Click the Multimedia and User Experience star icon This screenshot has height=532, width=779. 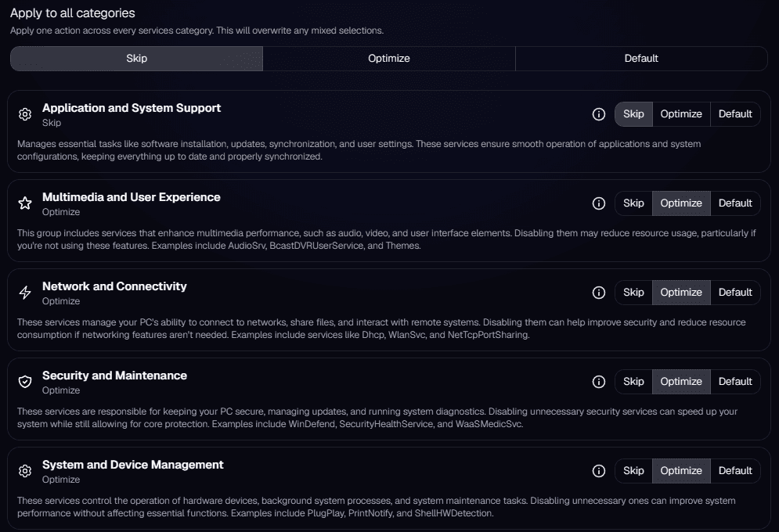[x=25, y=203]
